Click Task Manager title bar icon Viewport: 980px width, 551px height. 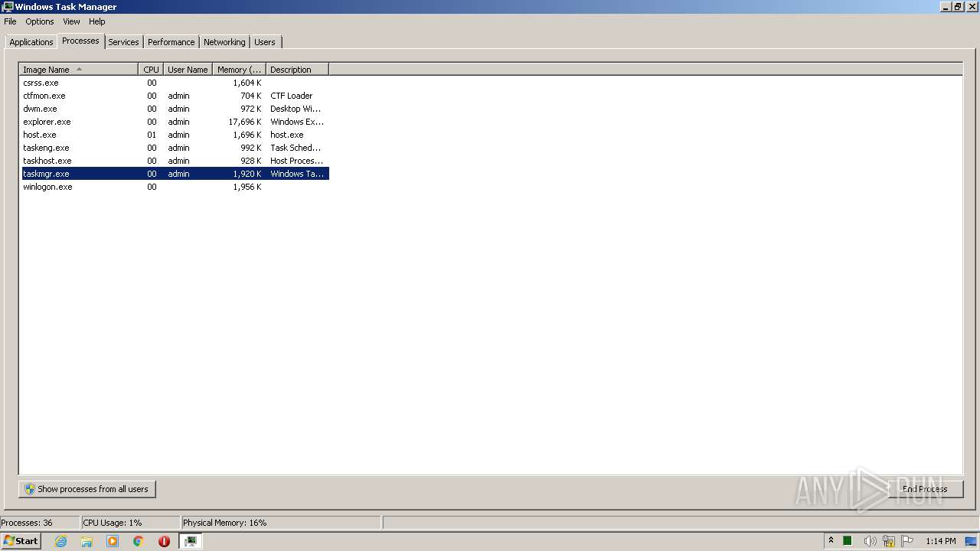click(8, 6)
